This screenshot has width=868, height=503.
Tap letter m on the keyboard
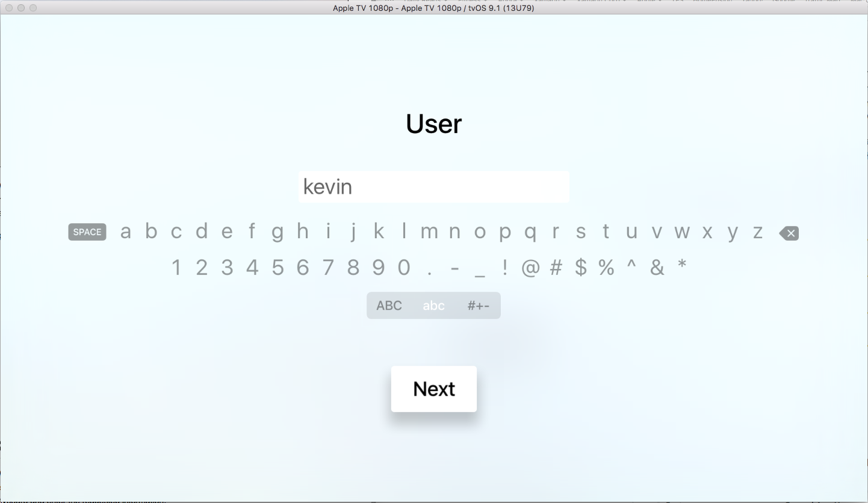tap(429, 232)
